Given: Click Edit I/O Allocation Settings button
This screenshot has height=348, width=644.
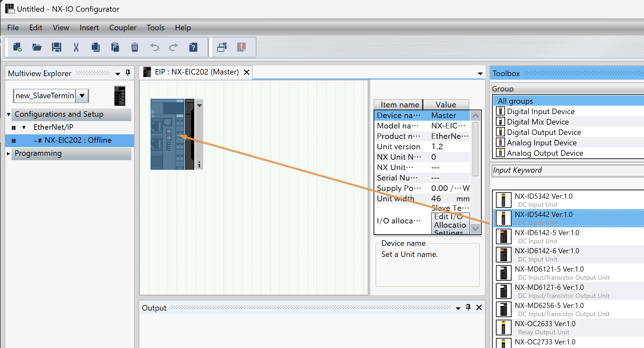Looking at the screenshot, I should pos(450,224).
